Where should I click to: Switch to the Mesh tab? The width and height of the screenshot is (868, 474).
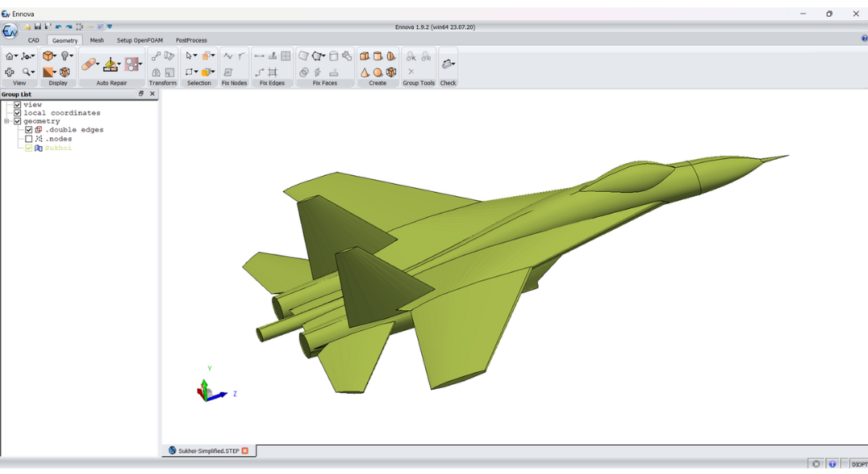(96, 40)
